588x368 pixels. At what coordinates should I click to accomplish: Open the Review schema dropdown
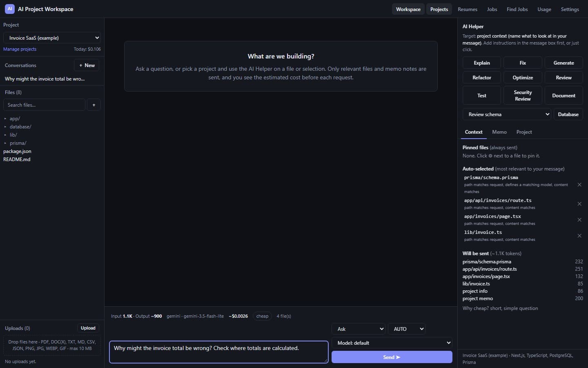coord(506,114)
